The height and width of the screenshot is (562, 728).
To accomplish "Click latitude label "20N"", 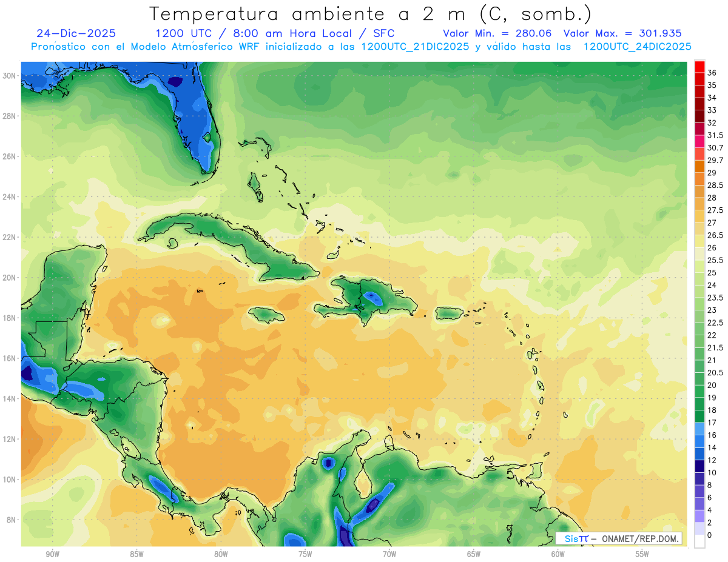I will click(9, 278).
